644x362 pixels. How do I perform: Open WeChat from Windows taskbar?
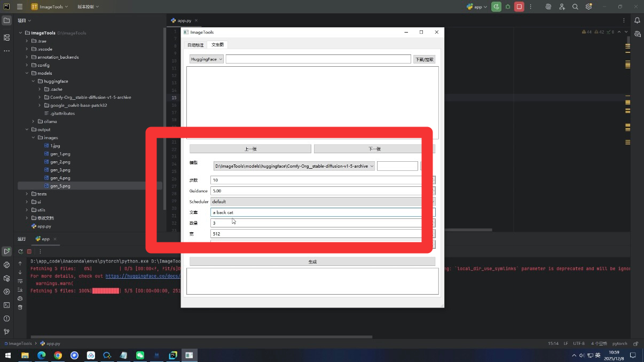(x=140, y=355)
